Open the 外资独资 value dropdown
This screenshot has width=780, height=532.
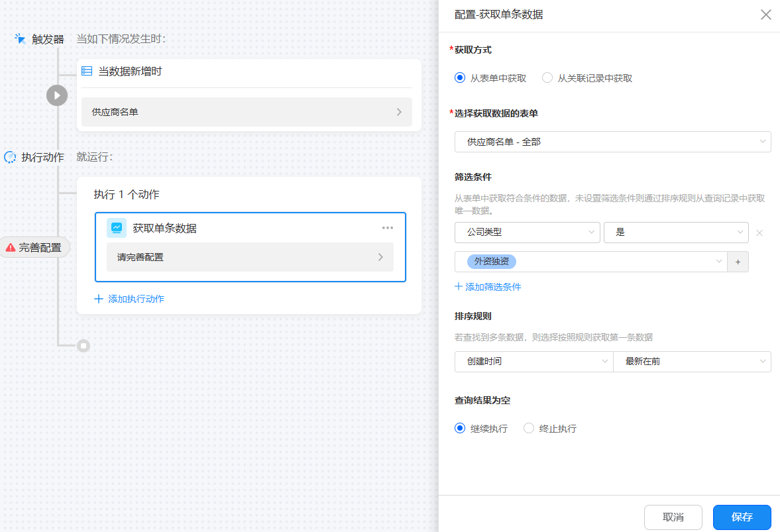(x=591, y=262)
